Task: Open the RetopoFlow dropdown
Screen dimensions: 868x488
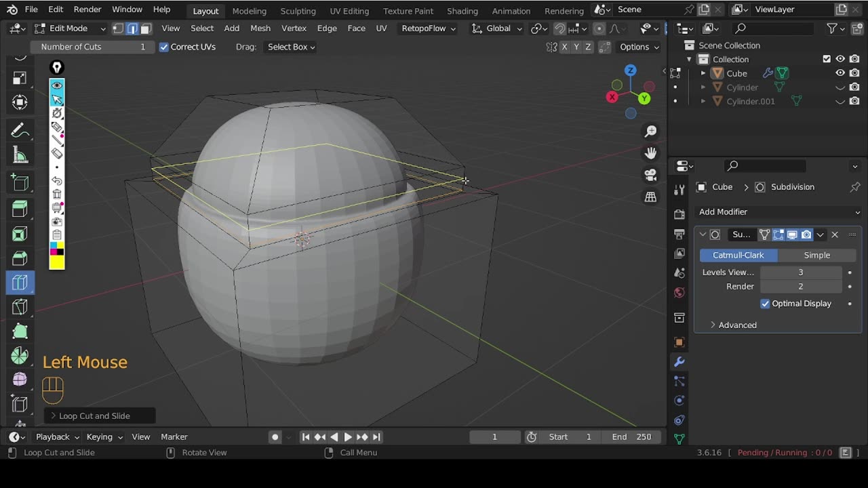Action: 428,28
